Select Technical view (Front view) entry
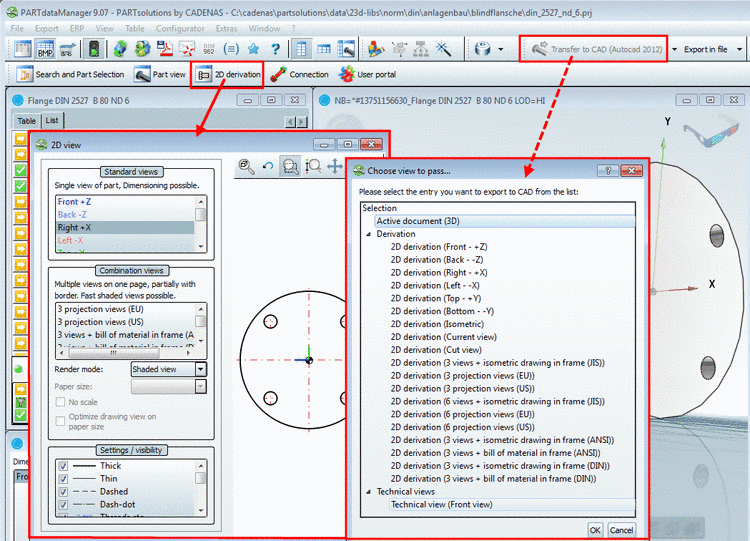The image size is (750, 541). tap(512, 505)
